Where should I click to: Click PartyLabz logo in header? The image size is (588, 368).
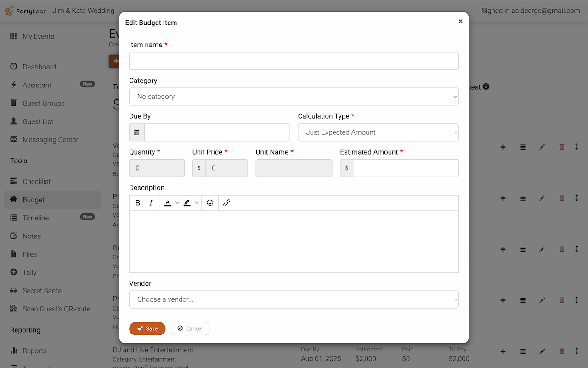coord(25,11)
